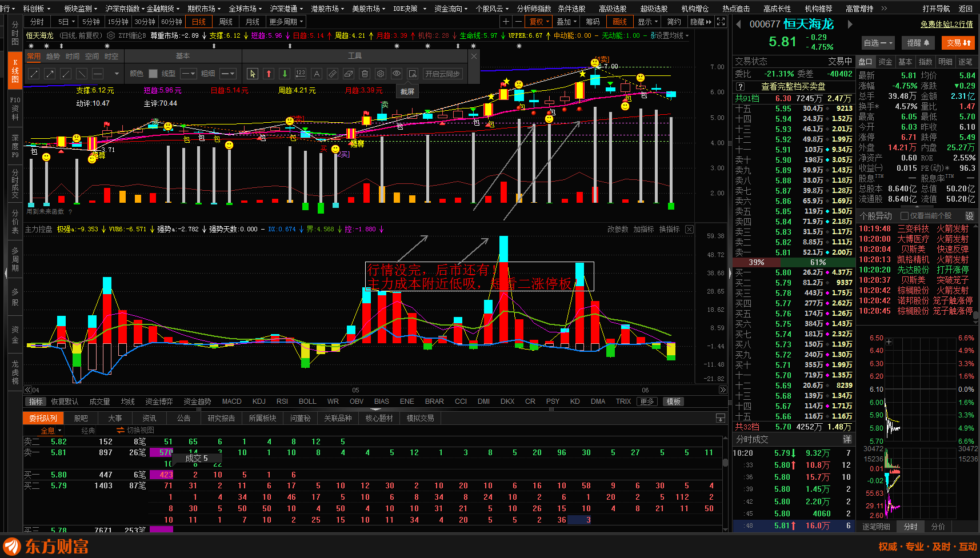The height and width of the screenshot is (558, 980).
Task: Close the indicator sub-panel
Action: coord(689,229)
